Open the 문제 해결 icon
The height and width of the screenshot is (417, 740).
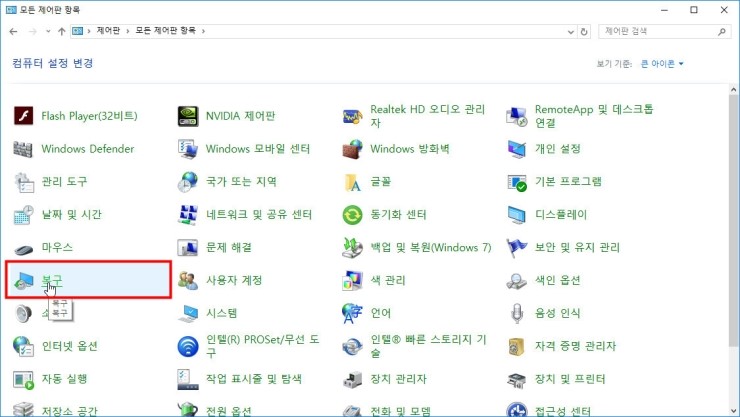click(x=188, y=248)
